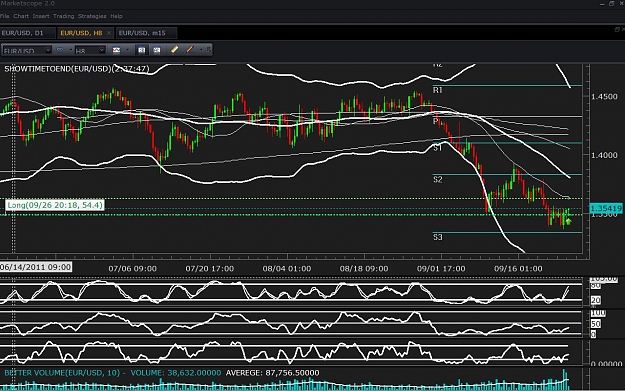The height and width of the screenshot is (391, 625).
Task: Open the File menu
Action: coord(4,16)
